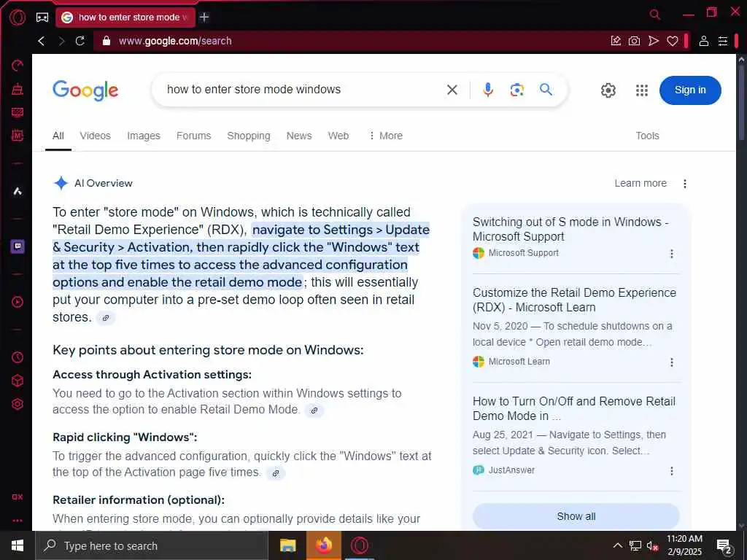Open Customize the Retail Demo Experience result
The height and width of the screenshot is (560, 747).
click(x=574, y=300)
